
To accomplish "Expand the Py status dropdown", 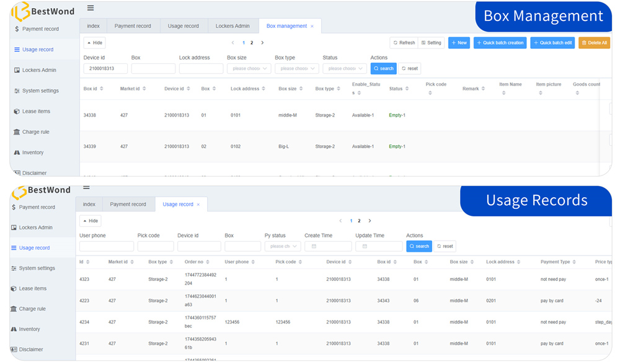I will (x=282, y=246).
